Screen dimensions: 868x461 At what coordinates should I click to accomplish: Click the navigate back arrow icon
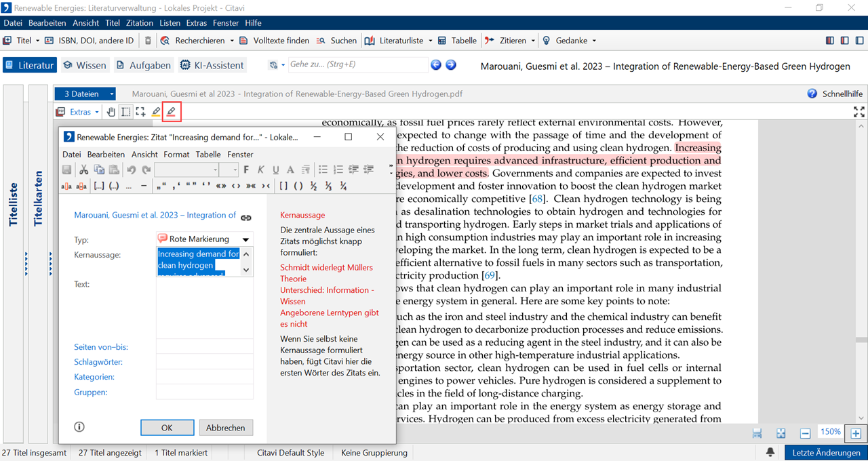tap(436, 65)
